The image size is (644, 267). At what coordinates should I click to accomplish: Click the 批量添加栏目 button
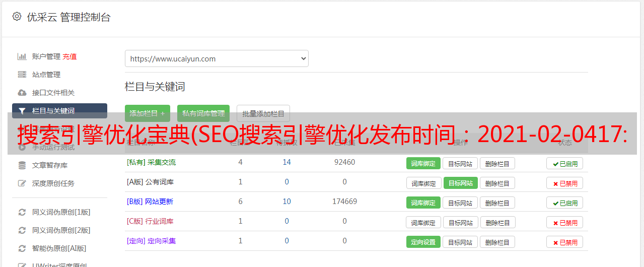263,114
